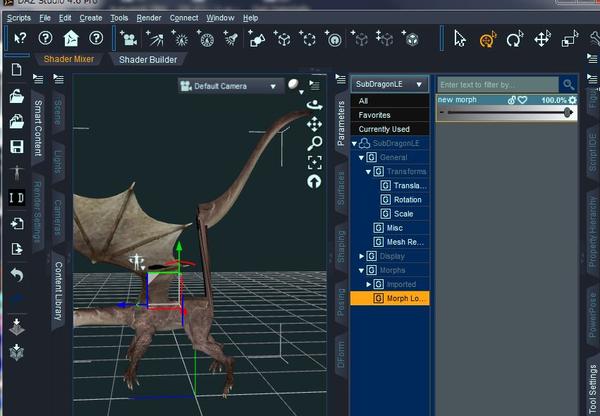Click the new camera toolbar icon
The width and height of the screenshot is (600, 416).
click(x=129, y=39)
